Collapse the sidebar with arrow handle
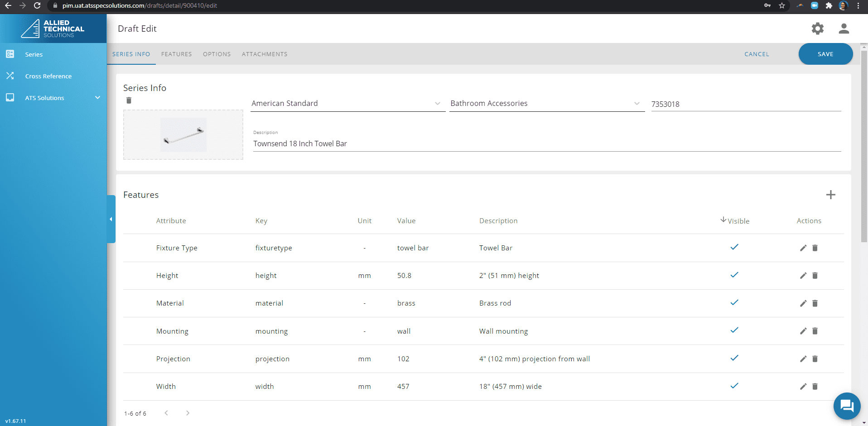 (111, 219)
